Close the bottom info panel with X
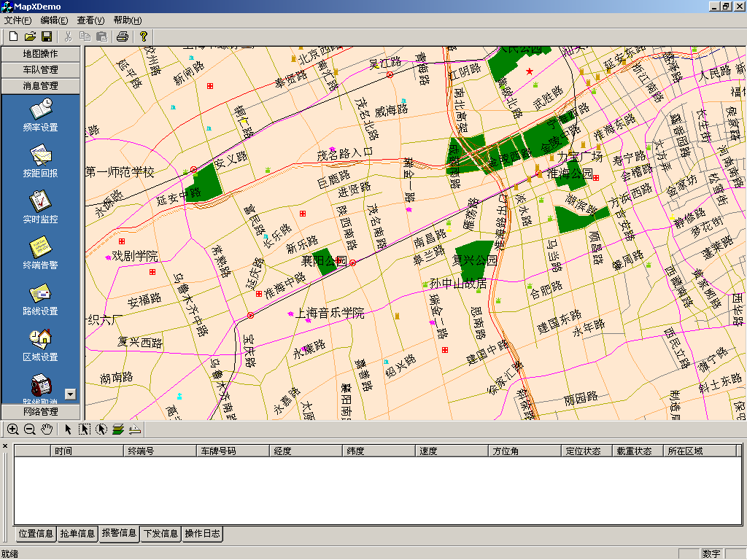 [5, 446]
